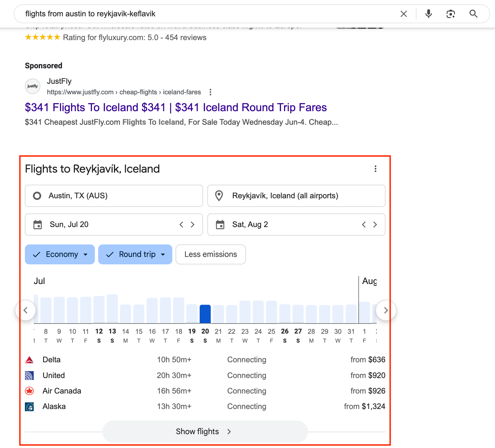Viewport: 495px width, 448px height.
Task: Click justfly.com cheap-flights URL
Action: click(x=124, y=92)
